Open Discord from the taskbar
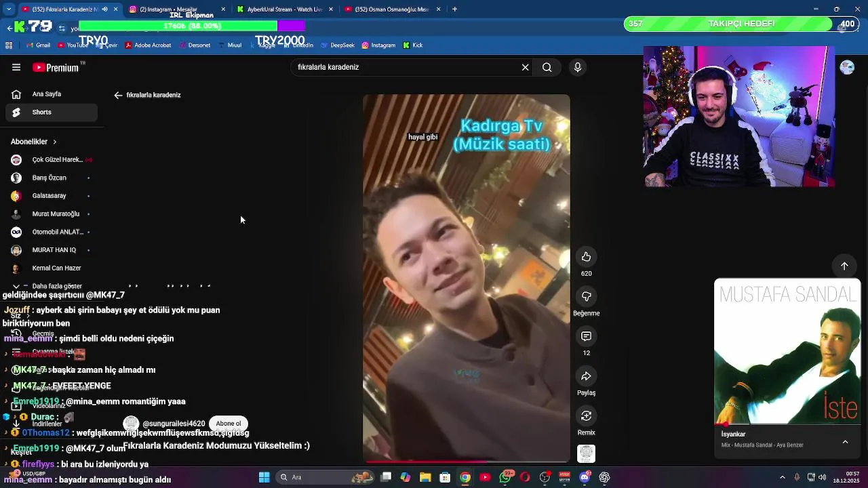 585,477
